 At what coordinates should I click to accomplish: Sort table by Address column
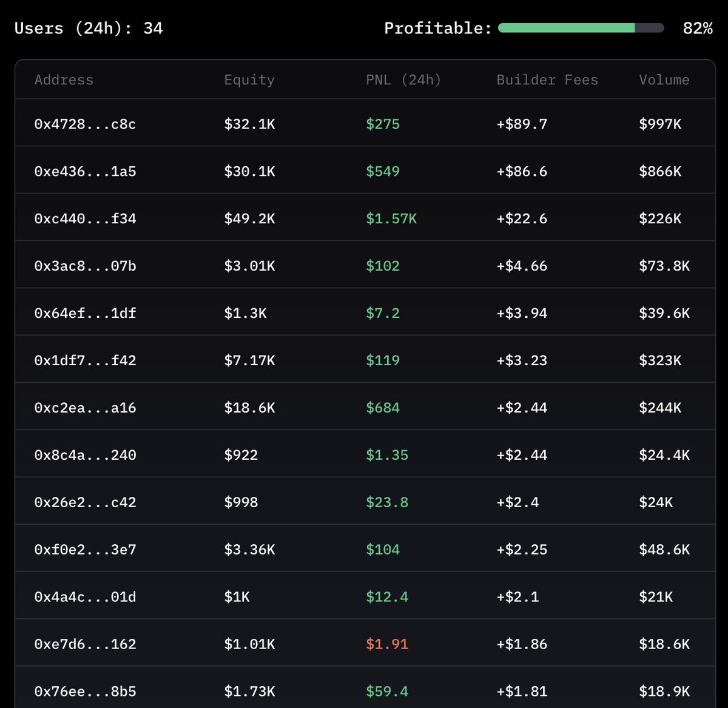point(64,79)
